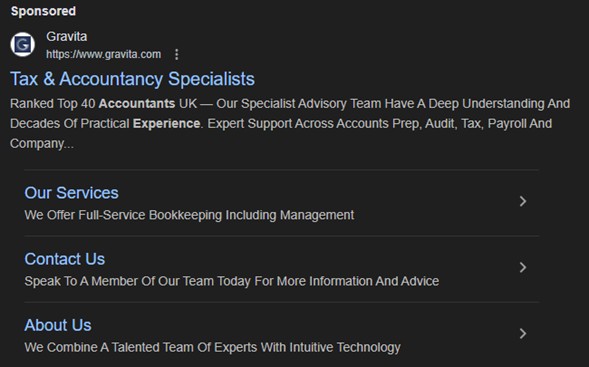Open Tax & Accountancy Specialists headline

[132, 79]
